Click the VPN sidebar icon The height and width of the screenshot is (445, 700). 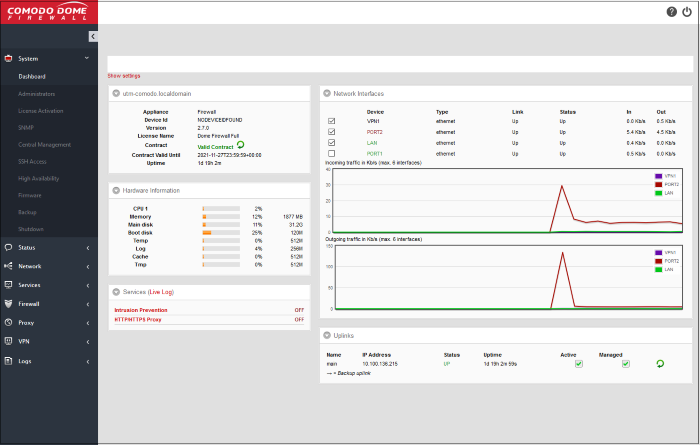tap(9, 341)
